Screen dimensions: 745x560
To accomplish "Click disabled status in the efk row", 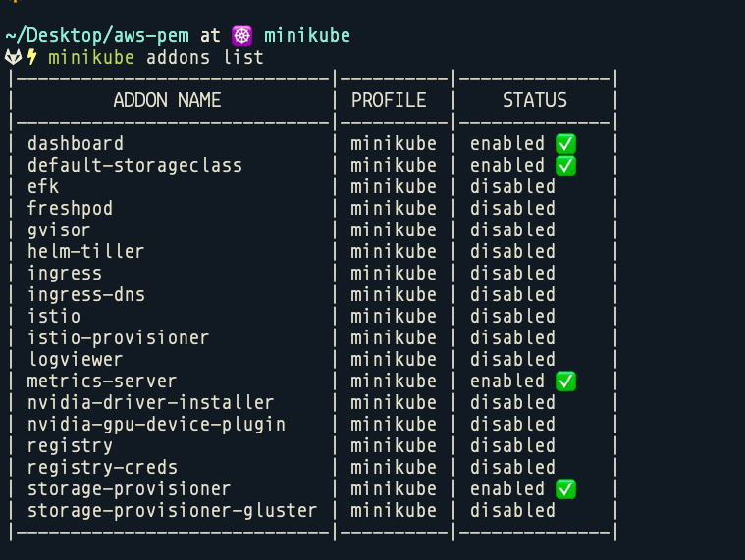I will coord(512,187).
